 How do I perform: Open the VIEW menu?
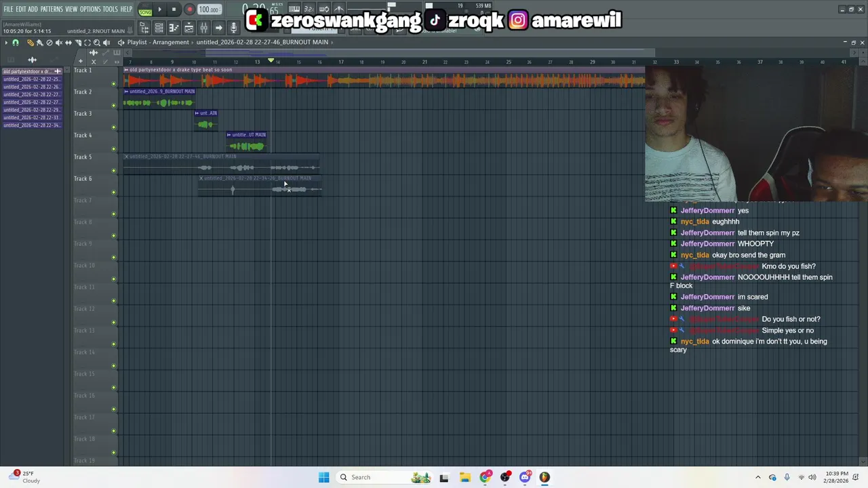click(x=71, y=9)
